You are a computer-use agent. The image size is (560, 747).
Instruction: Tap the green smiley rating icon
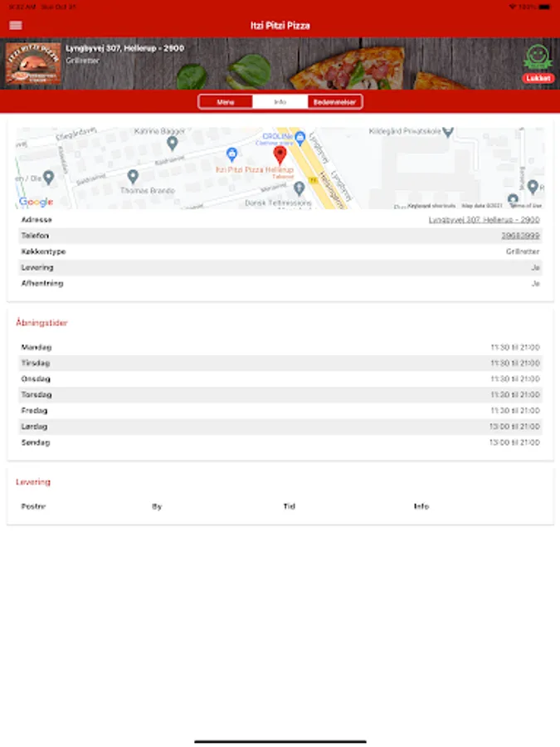pos(538,56)
